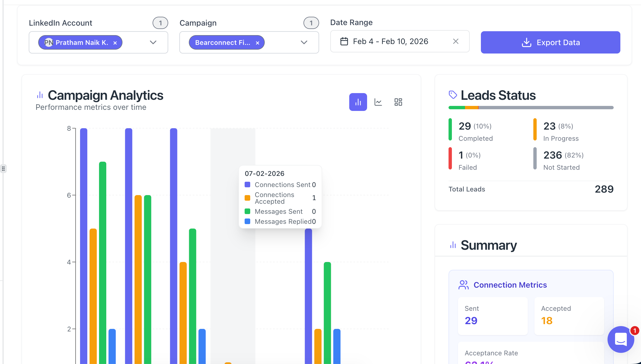The width and height of the screenshot is (641, 364).
Task: Click the Connection Metrics people icon
Action: point(463,285)
